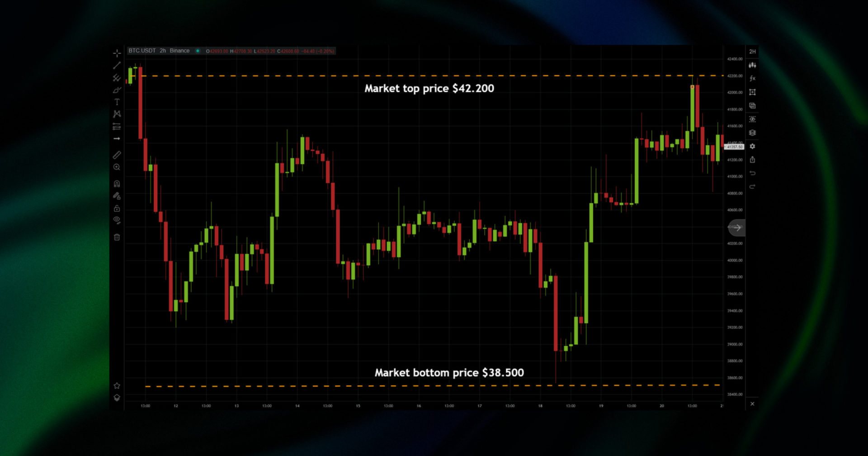This screenshot has width=868, height=456.
Task: Pick the brush drawing tool
Action: [x=117, y=90]
